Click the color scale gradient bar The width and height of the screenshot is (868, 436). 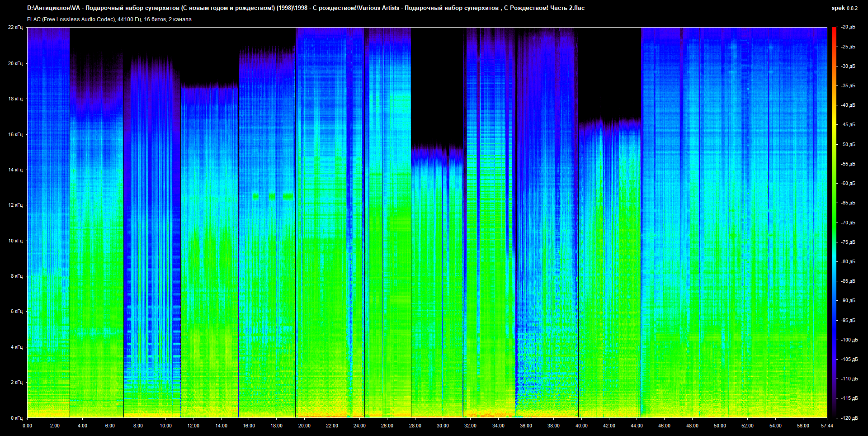click(x=834, y=222)
